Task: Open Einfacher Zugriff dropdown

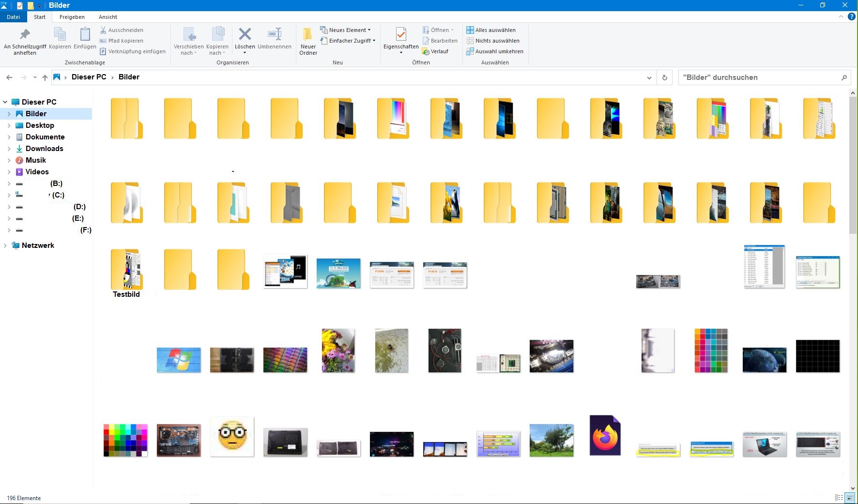Action: pos(348,41)
